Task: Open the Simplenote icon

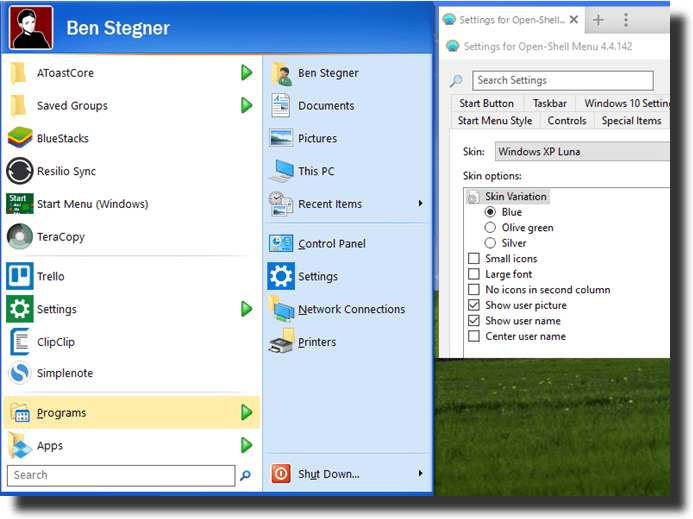Action: pos(20,373)
